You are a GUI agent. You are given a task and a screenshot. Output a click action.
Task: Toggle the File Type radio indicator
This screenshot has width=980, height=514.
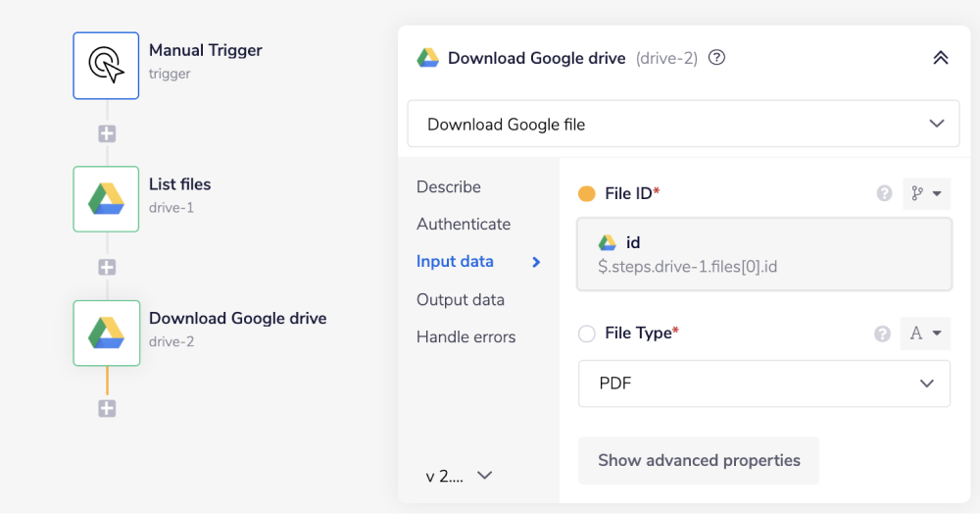pyautogui.click(x=587, y=334)
